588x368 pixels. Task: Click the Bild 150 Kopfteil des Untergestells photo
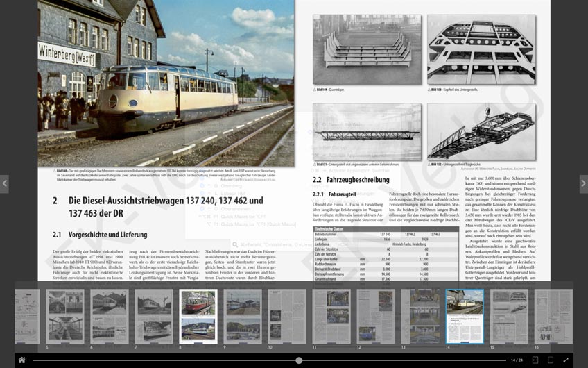[x=481, y=49]
